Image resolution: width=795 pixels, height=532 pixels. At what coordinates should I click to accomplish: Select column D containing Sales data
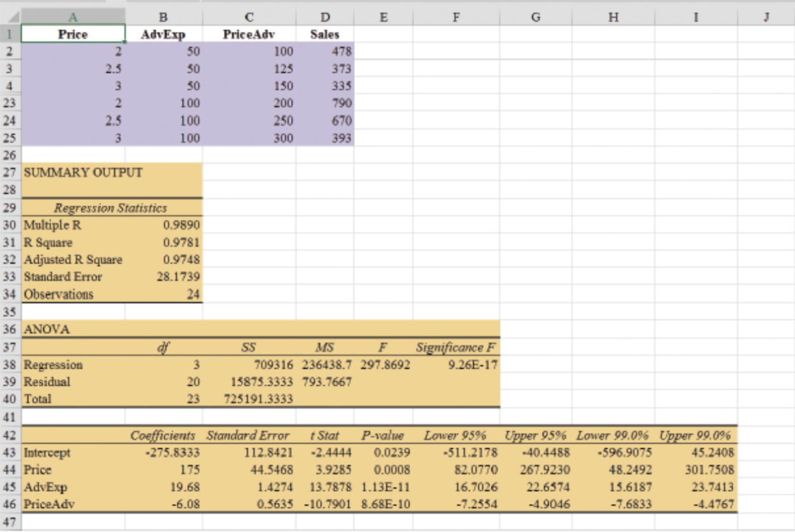pyautogui.click(x=325, y=17)
